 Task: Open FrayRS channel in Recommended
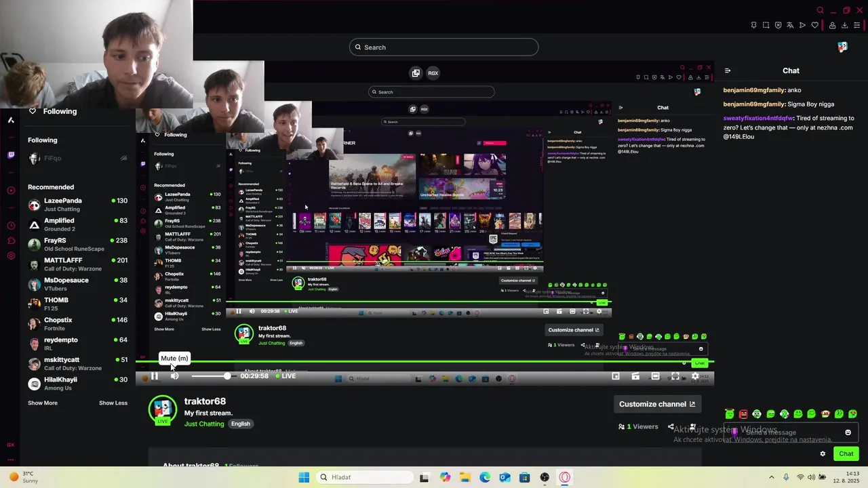[78, 244]
